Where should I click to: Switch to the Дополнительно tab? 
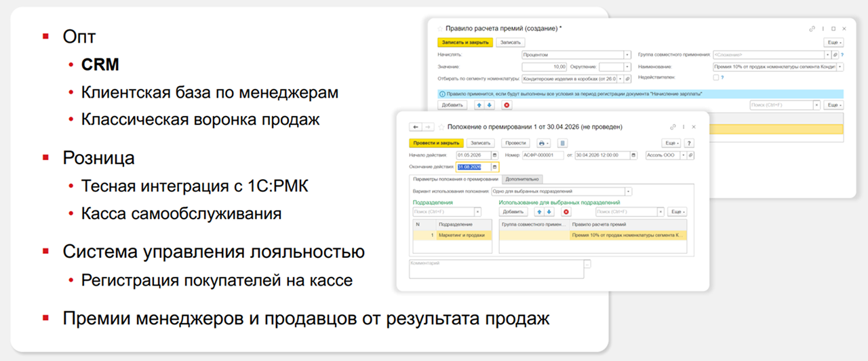tap(521, 179)
